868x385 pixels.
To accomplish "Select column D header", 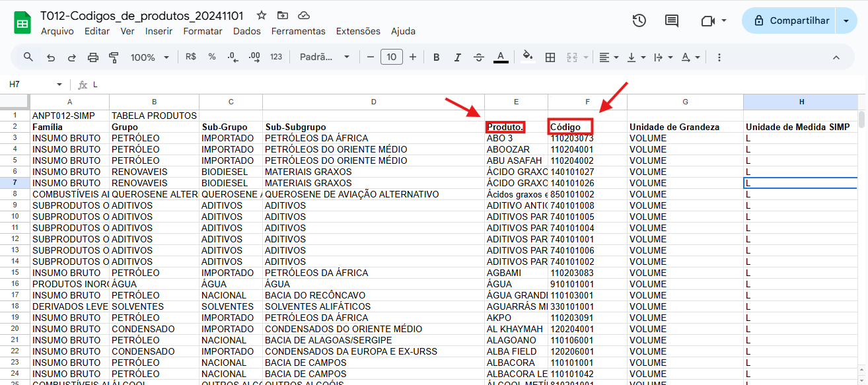I will click(373, 102).
